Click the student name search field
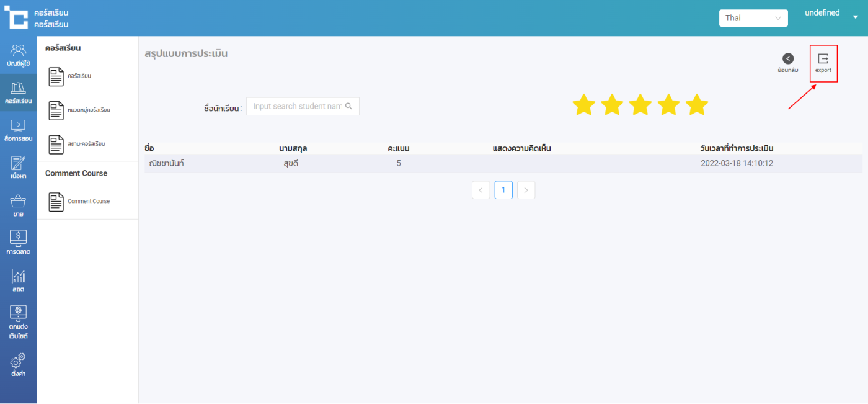868x404 pixels. (x=298, y=106)
